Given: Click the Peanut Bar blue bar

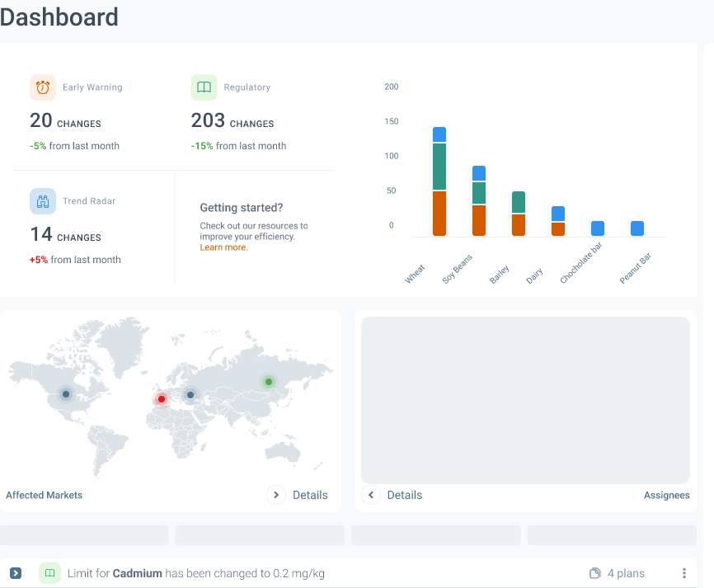Looking at the screenshot, I should [x=637, y=228].
